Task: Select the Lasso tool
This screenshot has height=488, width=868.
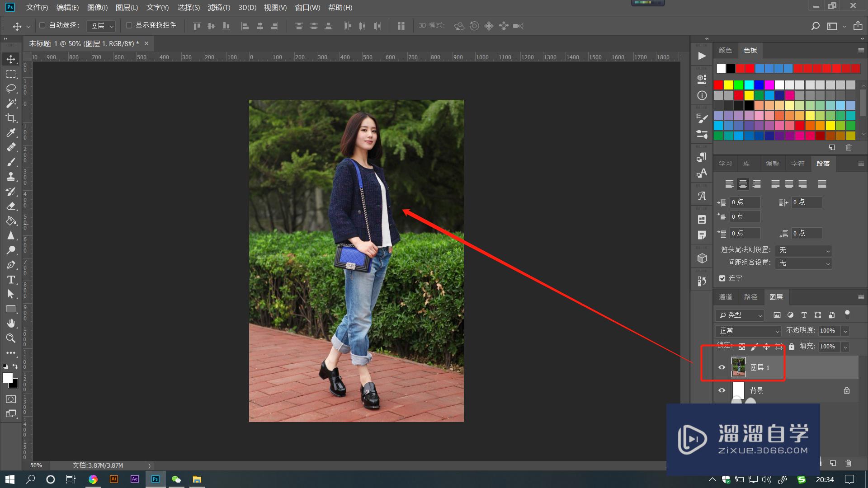Action: pyautogui.click(x=11, y=89)
